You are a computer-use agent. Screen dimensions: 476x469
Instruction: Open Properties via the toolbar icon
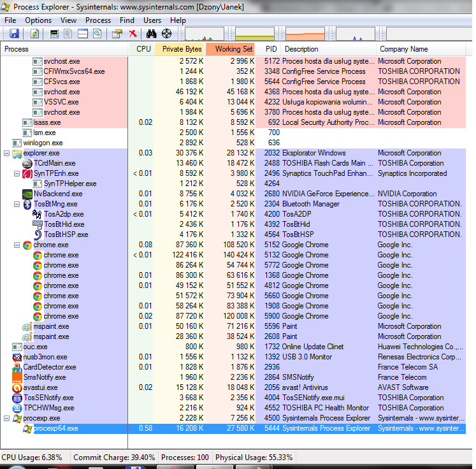(117, 33)
